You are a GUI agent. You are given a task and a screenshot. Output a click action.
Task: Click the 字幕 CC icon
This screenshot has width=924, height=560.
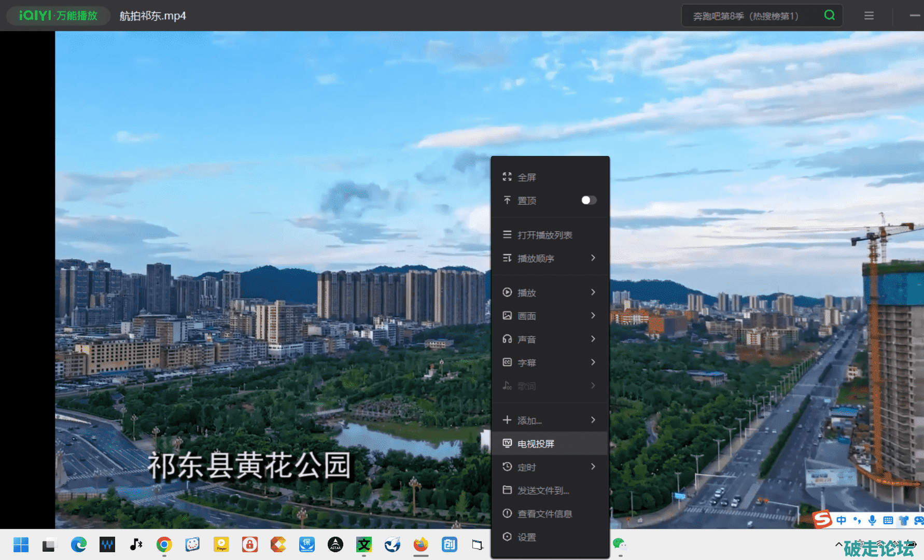pos(507,362)
